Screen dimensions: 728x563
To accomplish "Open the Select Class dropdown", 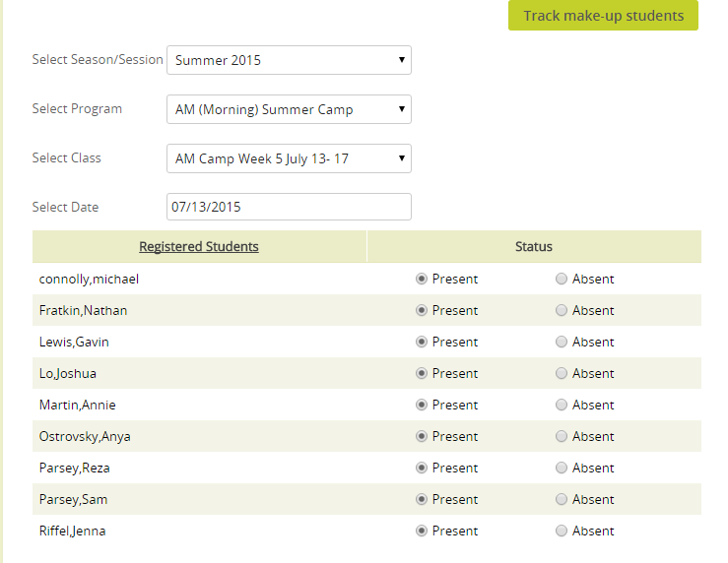I will click(289, 158).
